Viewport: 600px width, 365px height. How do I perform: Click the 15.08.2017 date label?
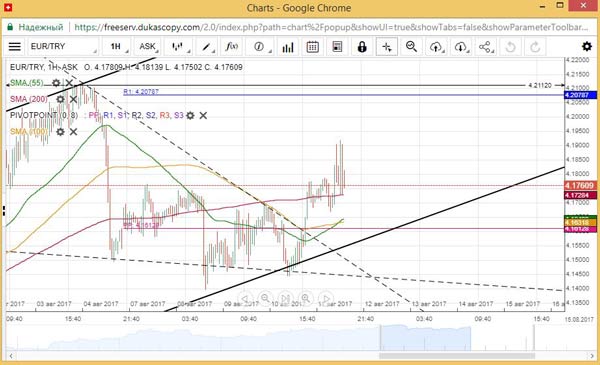coord(580,319)
